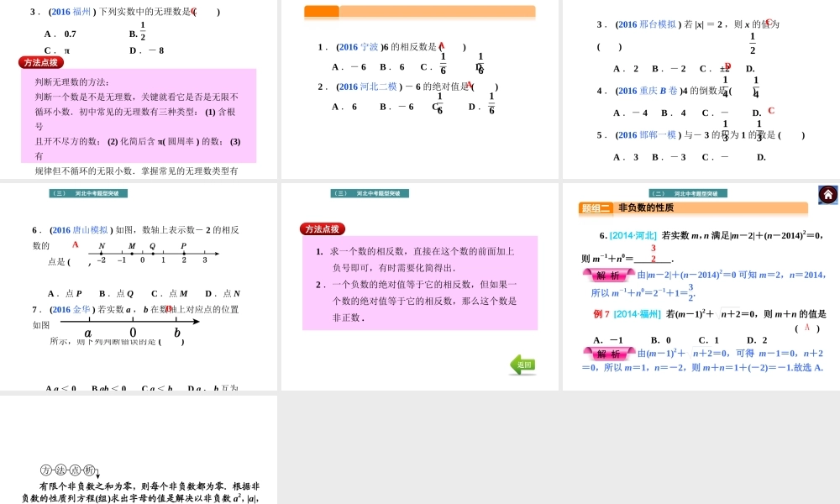The width and height of the screenshot is (840, 504).
Task: Select answer option A. 点 P
Action: (65, 293)
